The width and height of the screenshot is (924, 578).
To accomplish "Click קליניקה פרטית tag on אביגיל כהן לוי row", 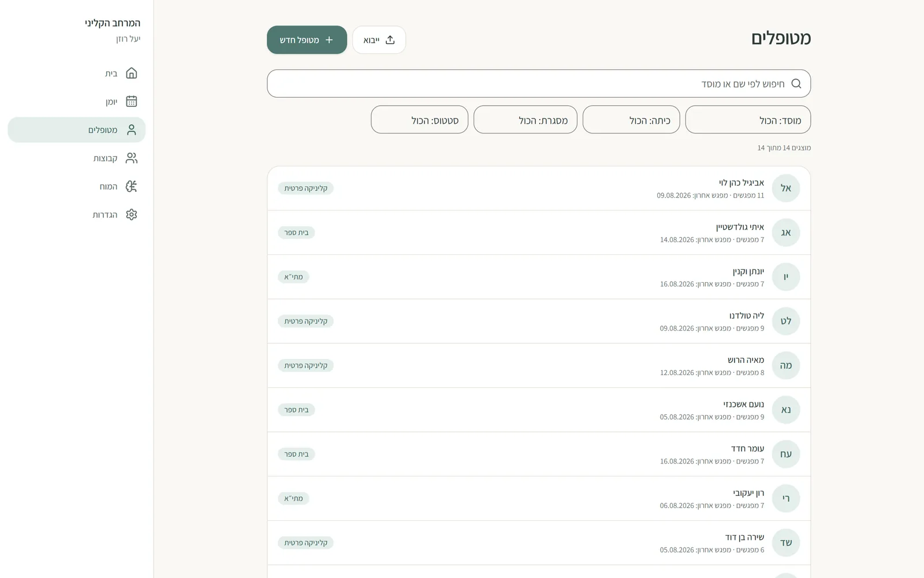I will pos(305,188).
